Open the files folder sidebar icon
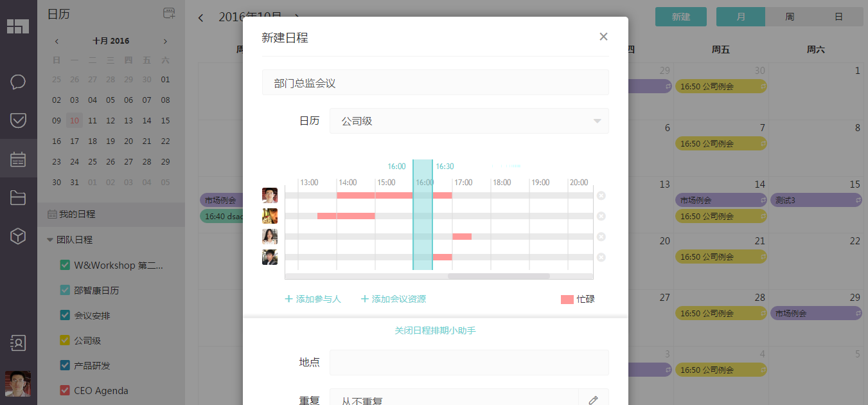Image resolution: width=868 pixels, height=405 pixels. click(18, 197)
